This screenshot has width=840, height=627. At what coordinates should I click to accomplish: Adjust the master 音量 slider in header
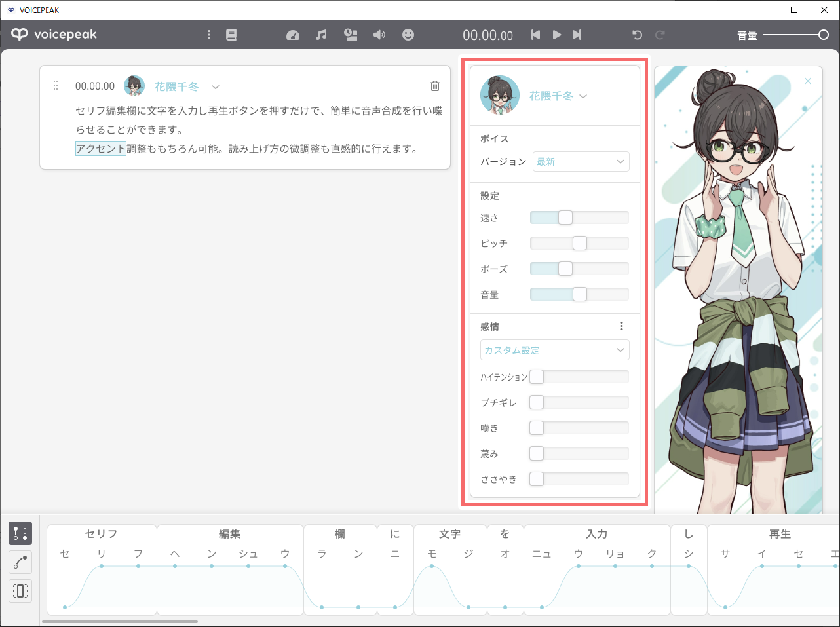(796, 35)
